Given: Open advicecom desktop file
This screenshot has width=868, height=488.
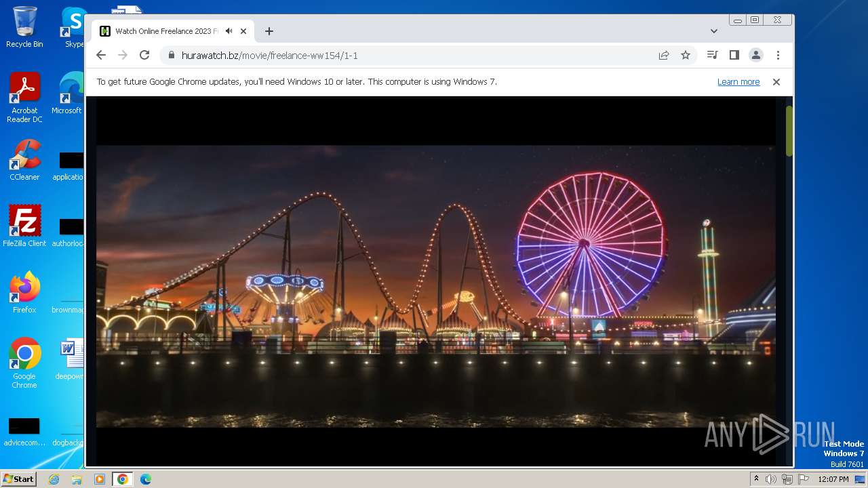Looking at the screenshot, I should pyautogui.click(x=24, y=432).
